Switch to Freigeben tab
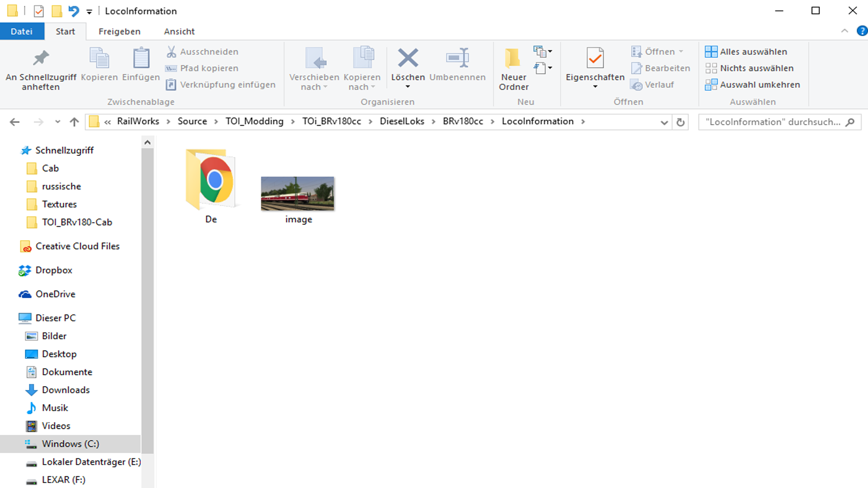Viewport: 868px width, 488px height. click(x=119, y=32)
